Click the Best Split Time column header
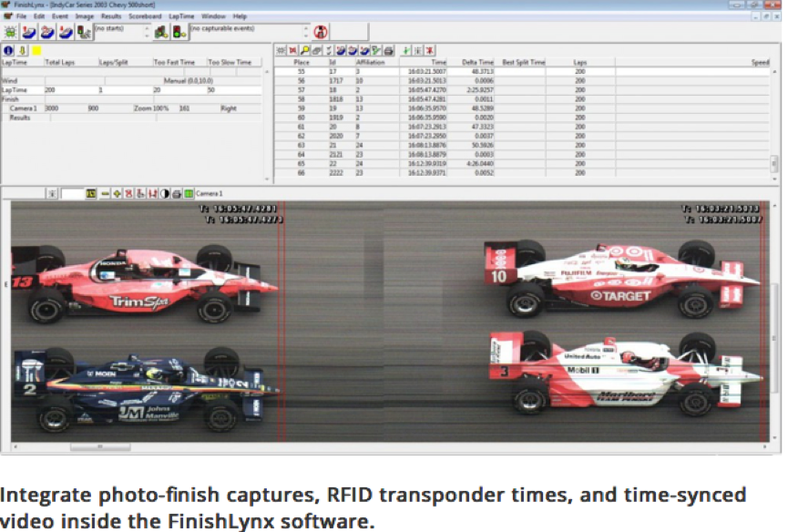The width and height of the screenshot is (788, 532). (520, 62)
